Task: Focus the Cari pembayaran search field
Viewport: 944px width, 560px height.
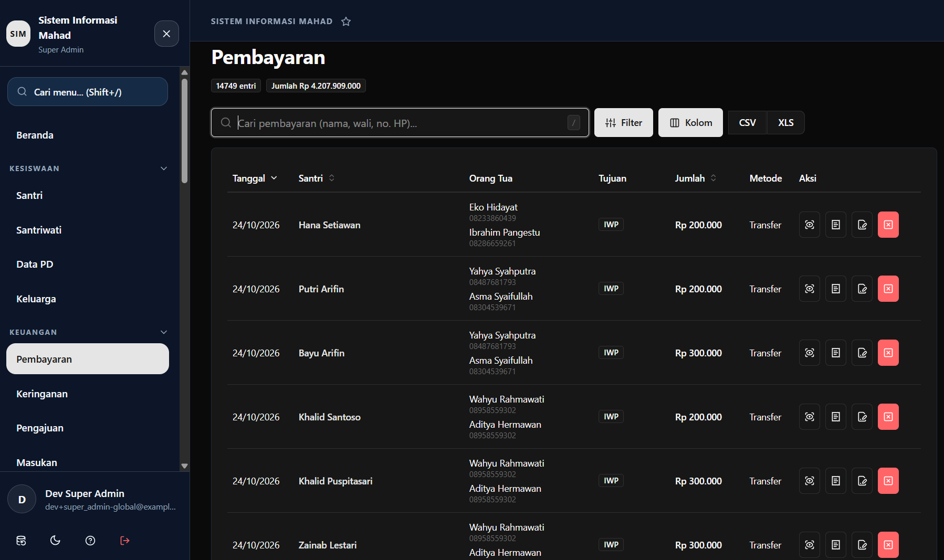Action: click(400, 123)
